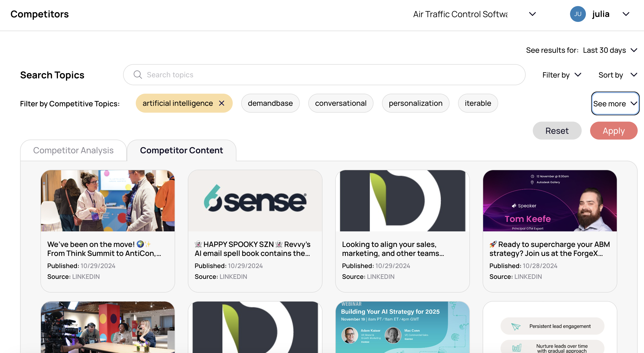The width and height of the screenshot is (644, 353).
Task: Toggle the conversational topic chip
Action: click(340, 103)
